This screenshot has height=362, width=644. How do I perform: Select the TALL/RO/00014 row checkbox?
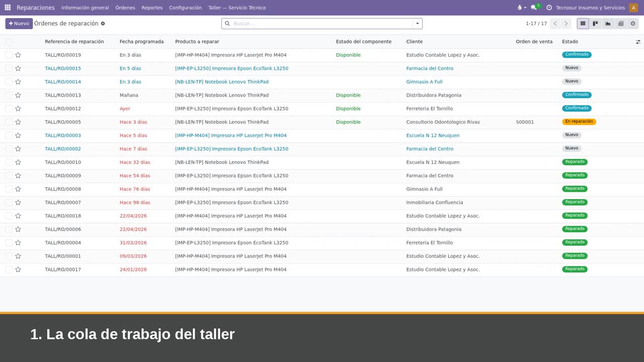[x=9, y=82]
